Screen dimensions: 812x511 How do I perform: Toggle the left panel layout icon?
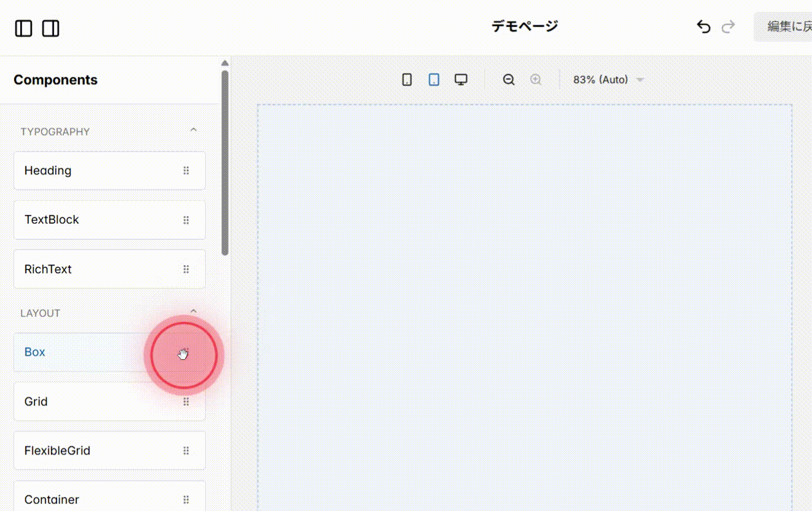[23, 28]
